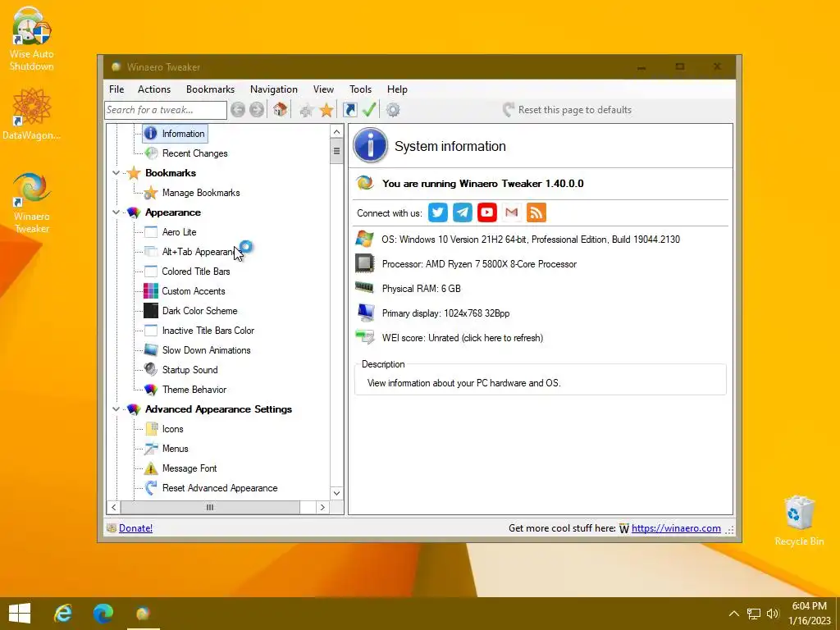Click the network icon in system tray
840x630 pixels.
(754, 614)
